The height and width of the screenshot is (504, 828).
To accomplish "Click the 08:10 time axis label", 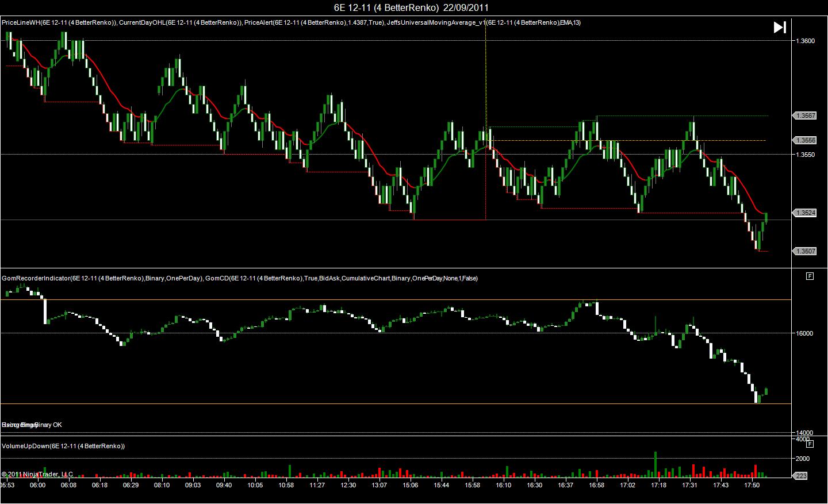I will tap(162, 486).
